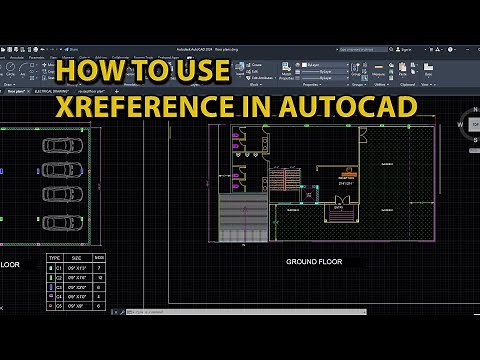Click the GROUND FLOOR label text

point(314,262)
